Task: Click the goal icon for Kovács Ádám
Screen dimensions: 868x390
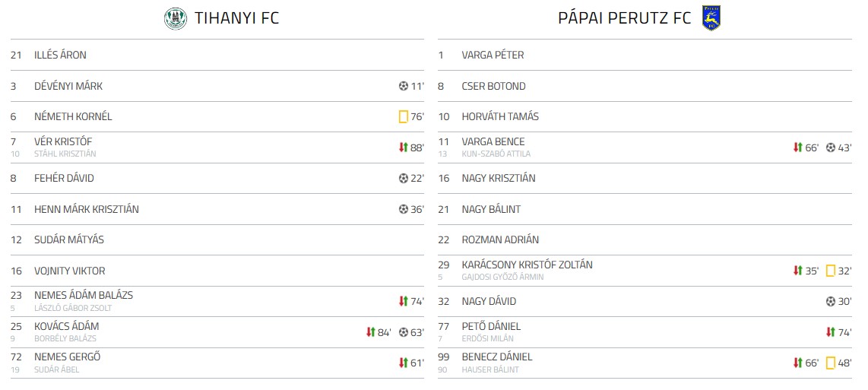Action: click(x=404, y=332)
